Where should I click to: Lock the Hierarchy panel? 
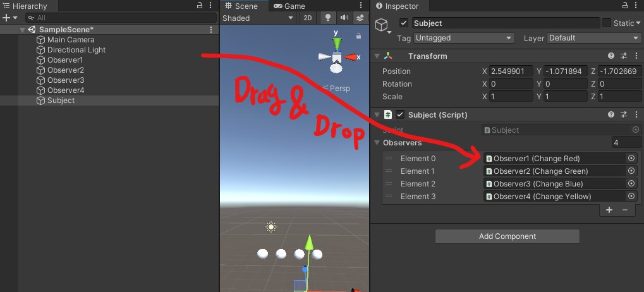click(200, 5)
